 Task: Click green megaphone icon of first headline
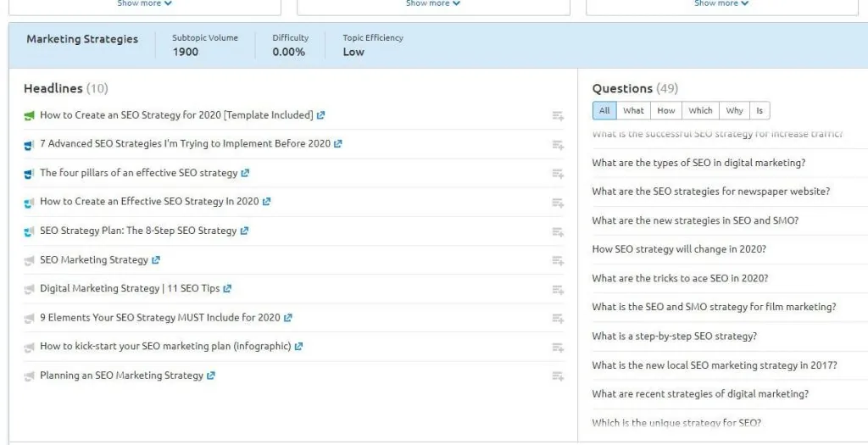(x=30, y=116)
